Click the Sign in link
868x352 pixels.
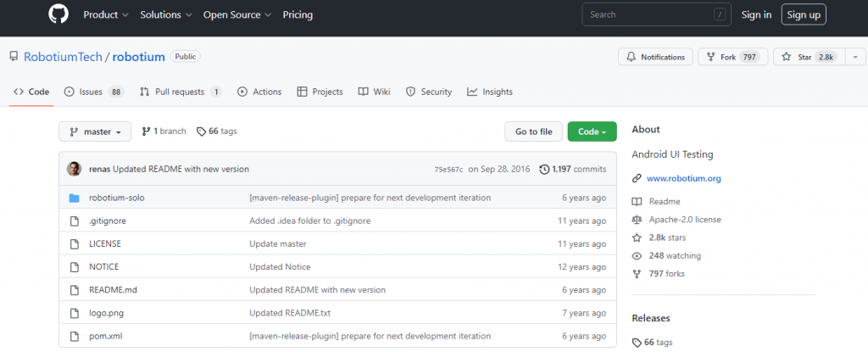(x=756, y=15)
